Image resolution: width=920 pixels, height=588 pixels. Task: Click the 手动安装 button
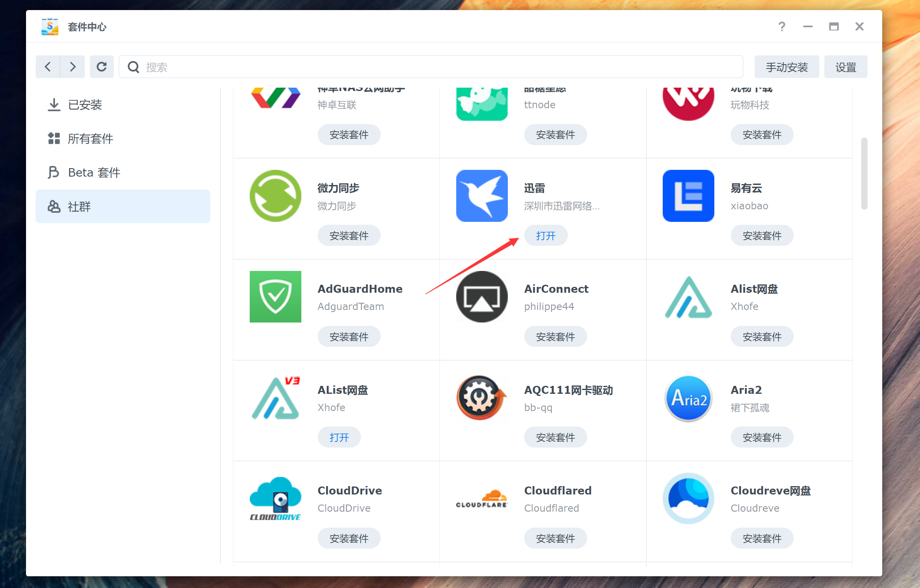pyautogui.click(x=787, y=67)
